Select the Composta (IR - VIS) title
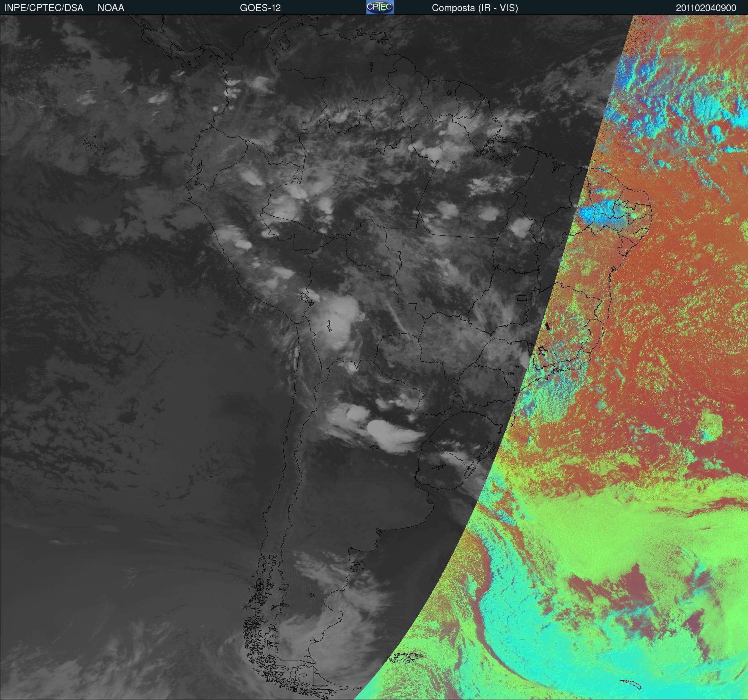 tap(475, 8)
